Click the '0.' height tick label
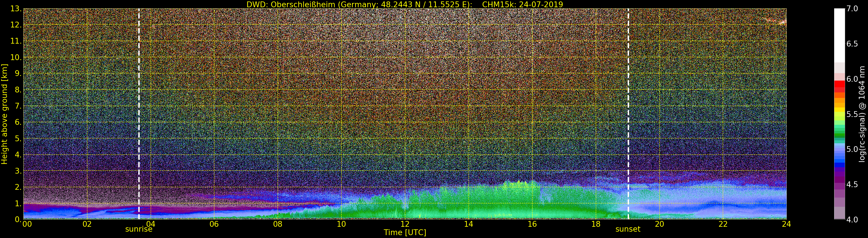 (18, 219)
